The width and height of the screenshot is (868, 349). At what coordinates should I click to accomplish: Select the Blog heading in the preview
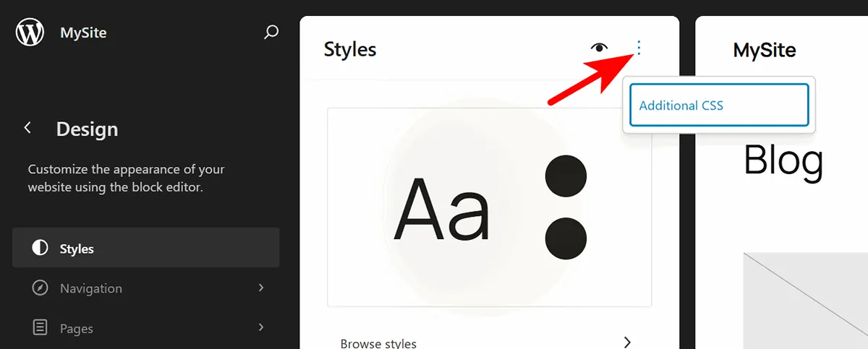pyautogui.click(x=783, y=160)
